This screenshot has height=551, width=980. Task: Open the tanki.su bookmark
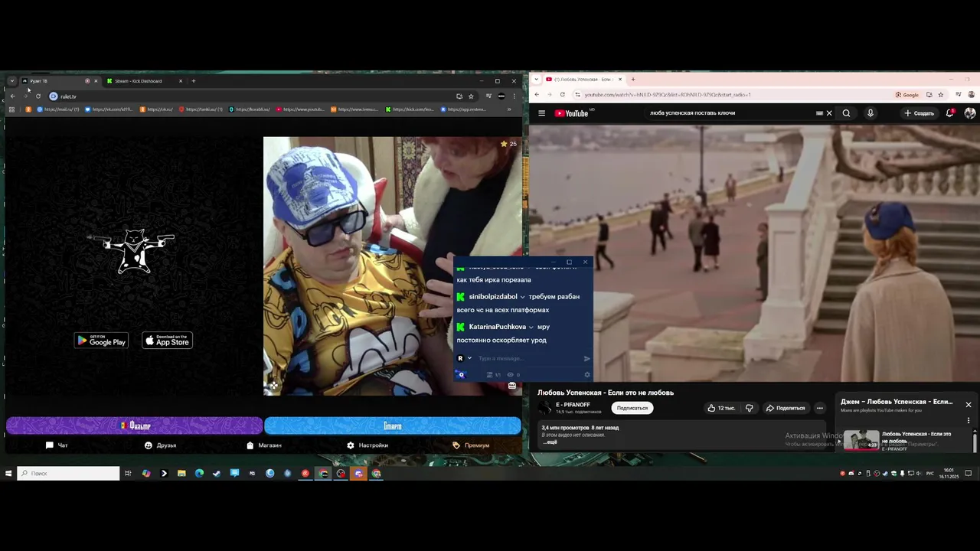point(200,109)
